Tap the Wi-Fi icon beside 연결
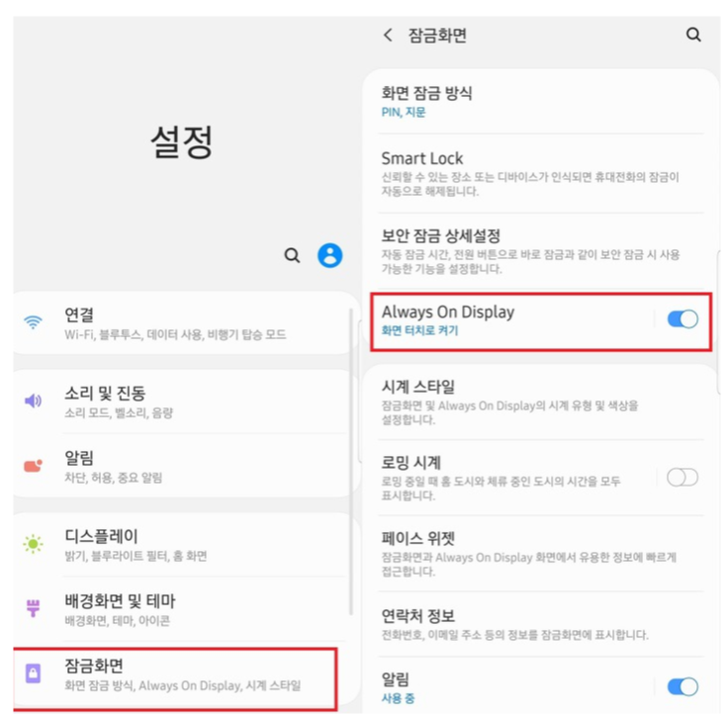 tap(33, 322)
